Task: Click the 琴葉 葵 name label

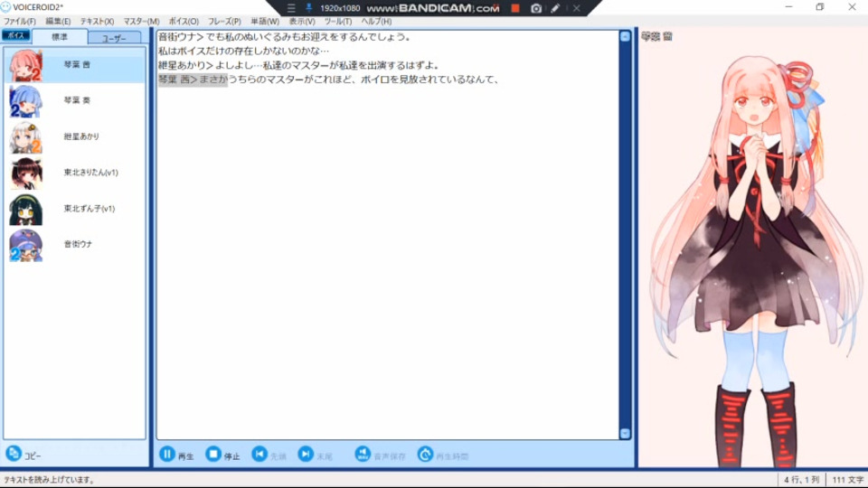Action: [x=77, y=100]
